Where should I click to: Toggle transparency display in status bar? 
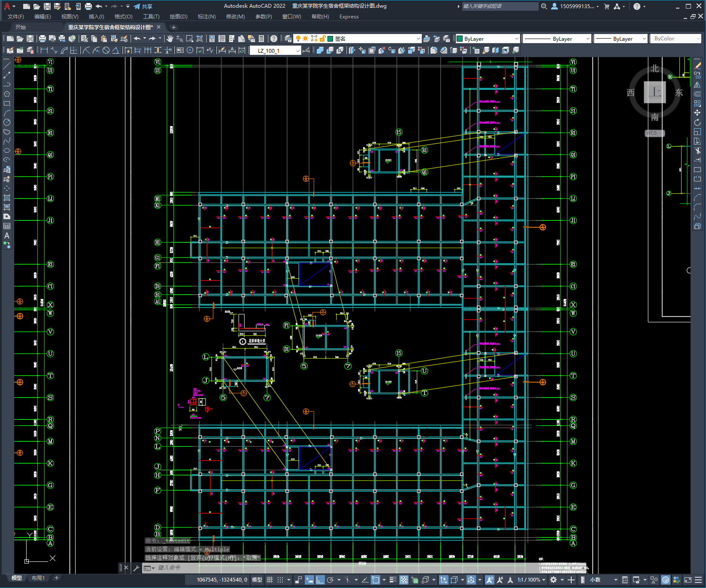[404, 580]
